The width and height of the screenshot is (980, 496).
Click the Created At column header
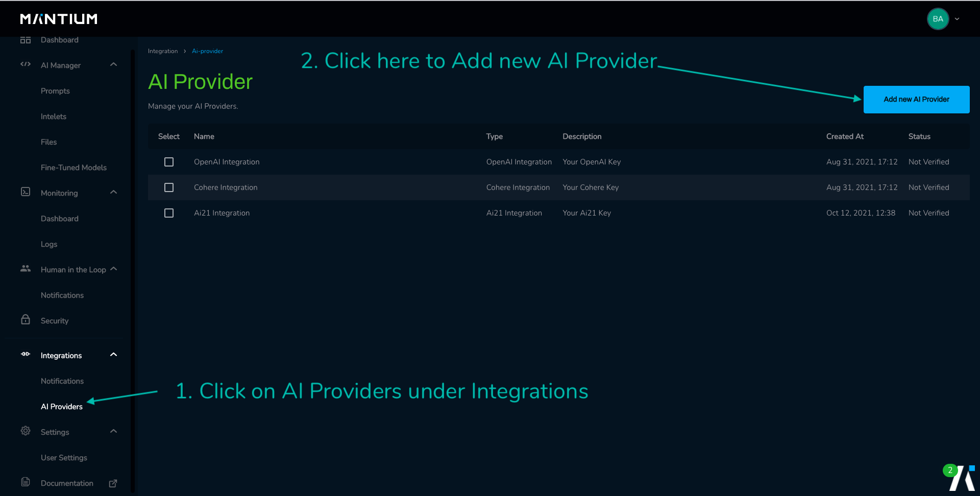tap(845, 136)
